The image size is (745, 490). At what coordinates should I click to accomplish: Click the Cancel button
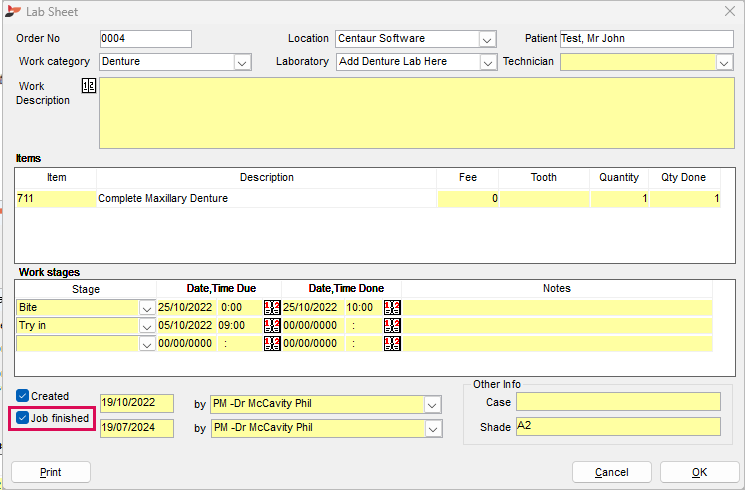point(611,472)
